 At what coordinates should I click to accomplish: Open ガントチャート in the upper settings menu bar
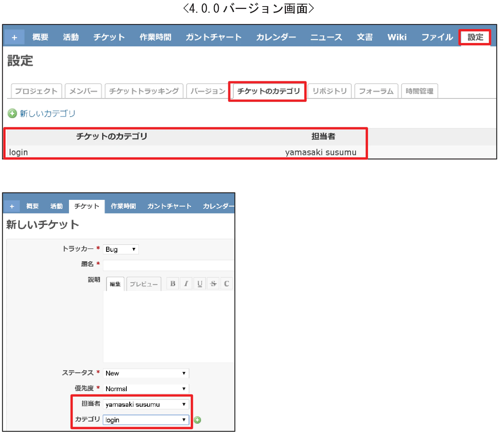pos(214,37)
